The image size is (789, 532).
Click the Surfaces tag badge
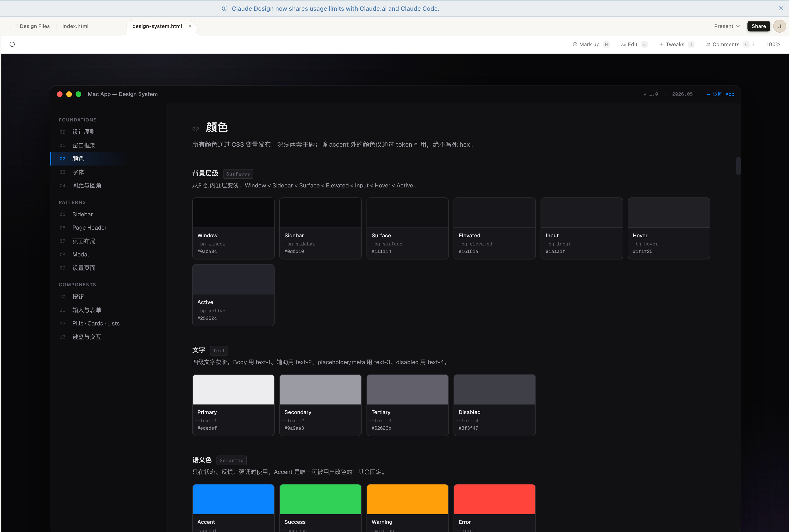238,174
